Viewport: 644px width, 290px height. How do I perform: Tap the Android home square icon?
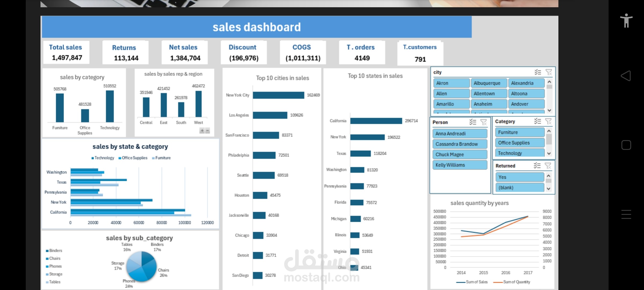click(x=626, y=145)
